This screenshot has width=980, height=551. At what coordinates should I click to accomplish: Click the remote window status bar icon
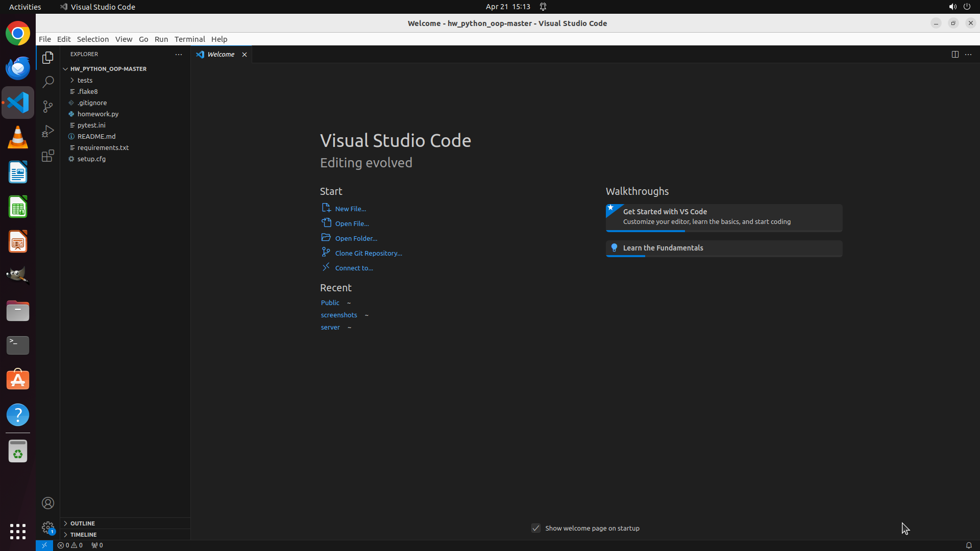point(44,545)
